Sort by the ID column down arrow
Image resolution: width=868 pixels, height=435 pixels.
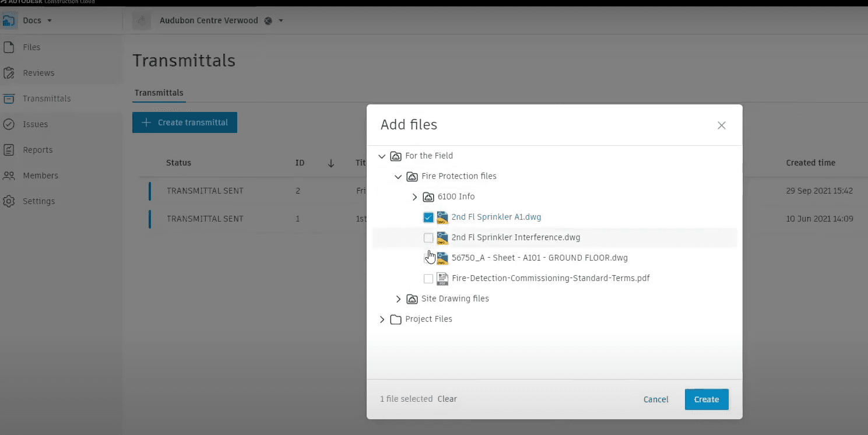(331, 163)
